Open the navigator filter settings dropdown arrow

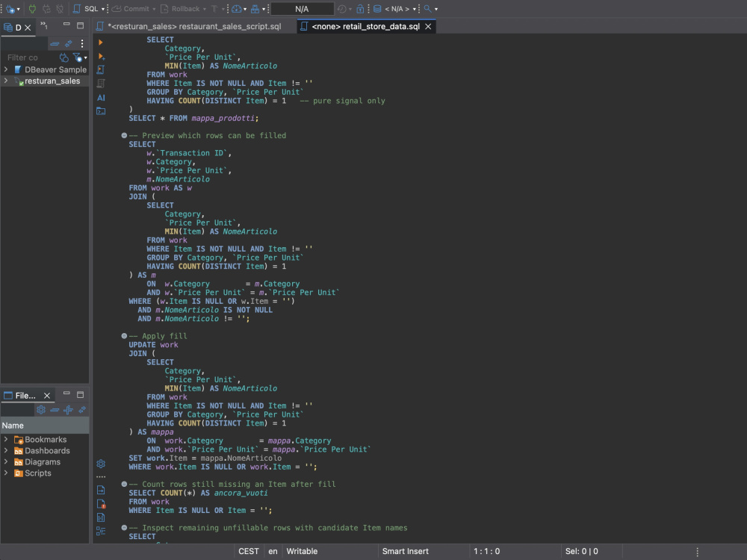(86, 58)
